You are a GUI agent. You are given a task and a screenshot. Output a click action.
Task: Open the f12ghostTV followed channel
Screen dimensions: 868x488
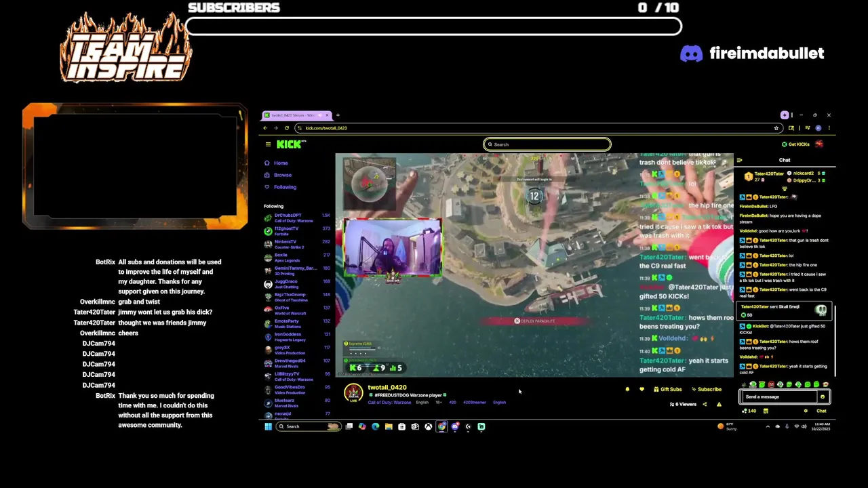click(297, 230)
